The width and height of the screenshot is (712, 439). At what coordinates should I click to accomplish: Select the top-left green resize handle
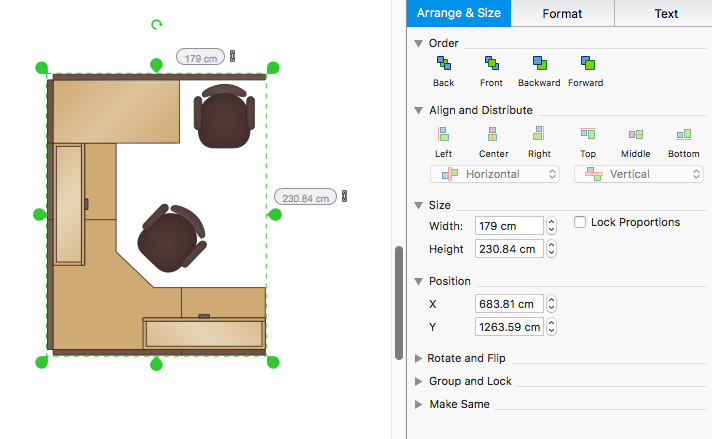42,68
